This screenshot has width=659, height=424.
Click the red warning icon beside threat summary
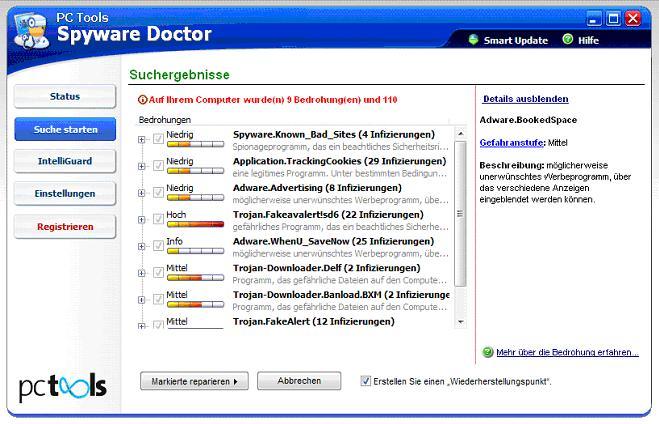tap(142, 100)
